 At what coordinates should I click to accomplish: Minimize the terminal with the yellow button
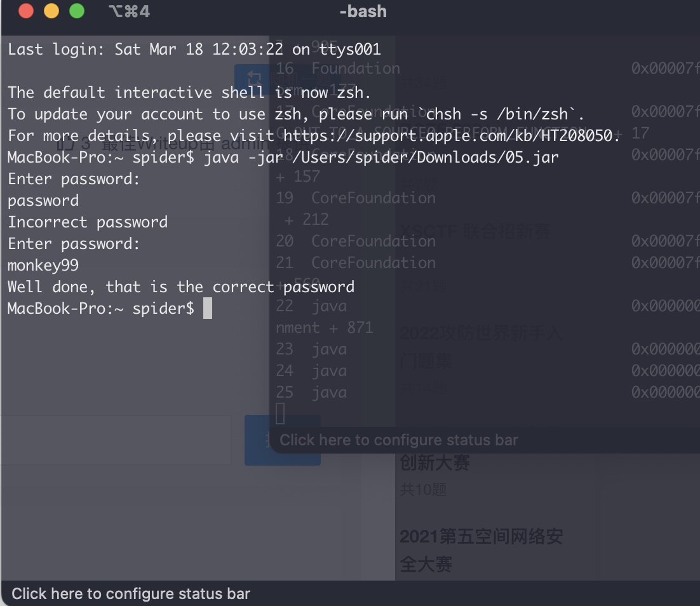point(51,11)
